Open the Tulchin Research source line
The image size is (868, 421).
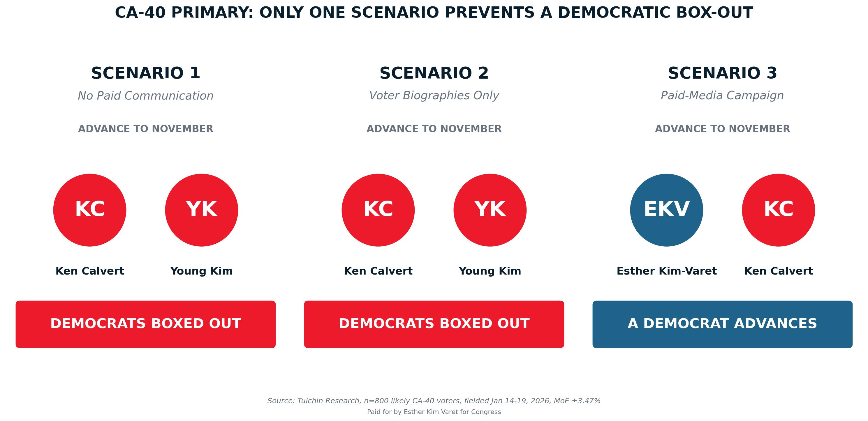click(434, 401)
